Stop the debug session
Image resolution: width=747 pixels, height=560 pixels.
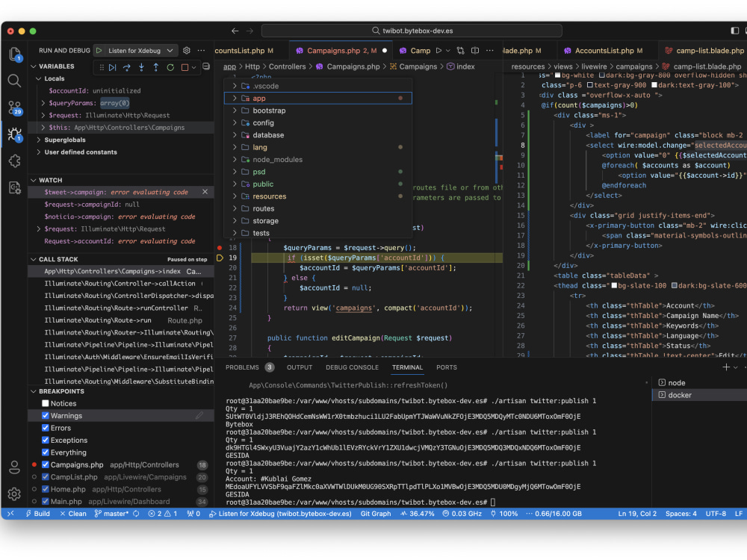185,68
